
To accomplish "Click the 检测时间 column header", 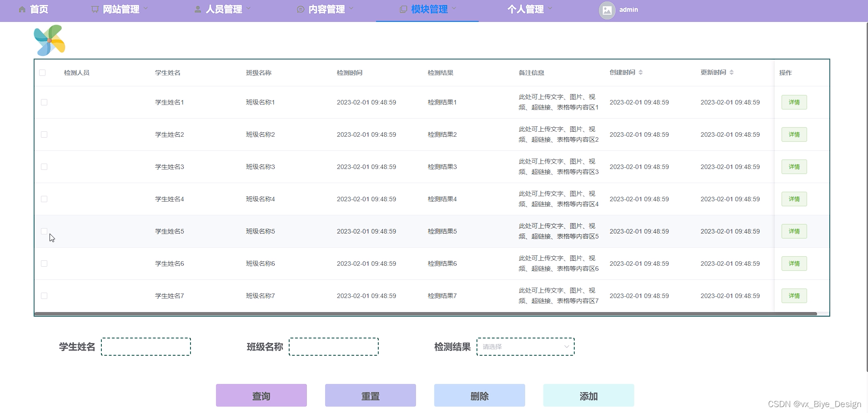I will tap(350, 73).
